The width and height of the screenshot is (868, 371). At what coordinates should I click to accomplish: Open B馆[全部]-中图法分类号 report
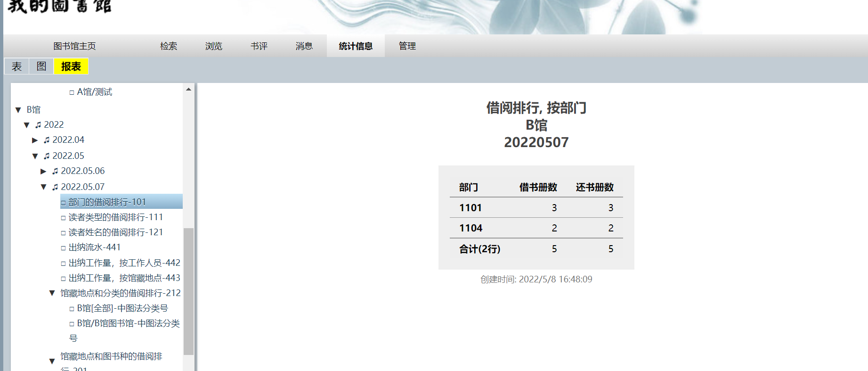click(122, 308)
